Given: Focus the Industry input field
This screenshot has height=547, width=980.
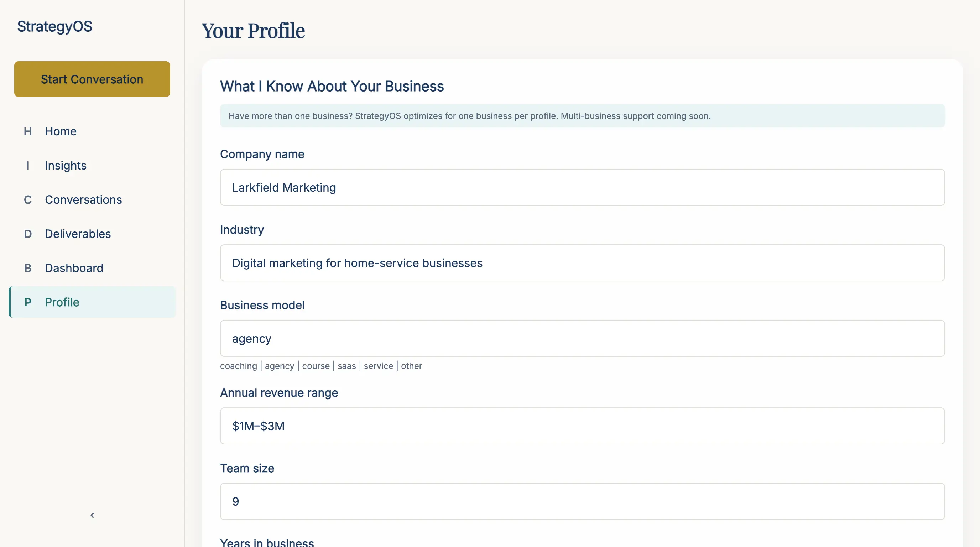Looking at the screenshot, I should click(583, 263).
